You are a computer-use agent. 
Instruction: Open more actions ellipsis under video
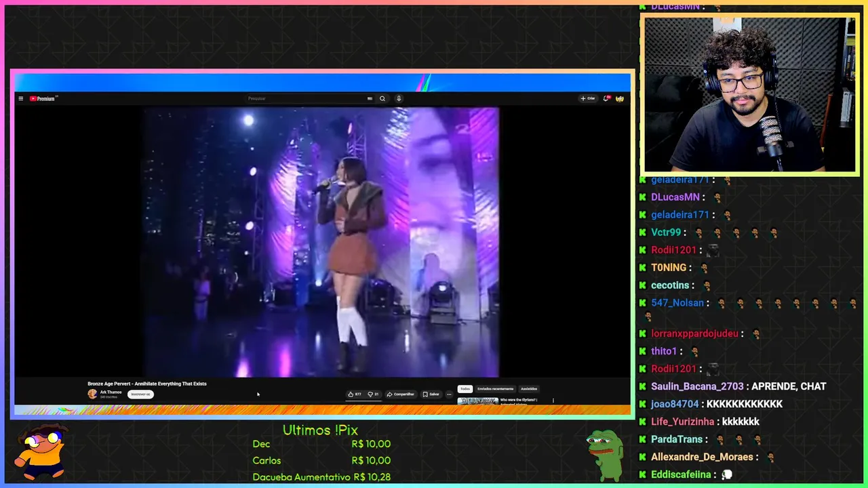pyautogui.click(x=449, y=394)
